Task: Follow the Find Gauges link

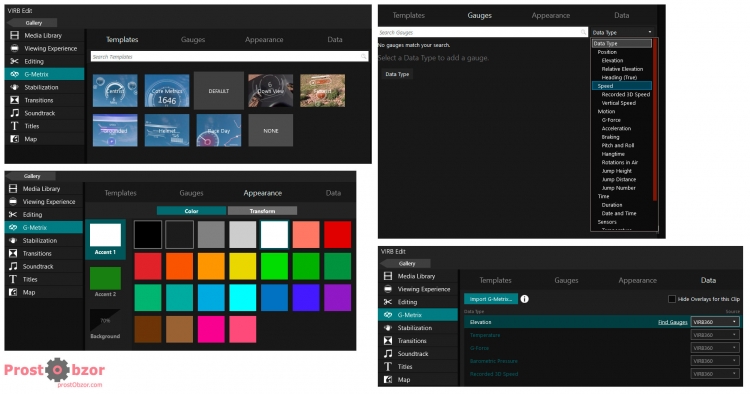Action: pos(673,322)
